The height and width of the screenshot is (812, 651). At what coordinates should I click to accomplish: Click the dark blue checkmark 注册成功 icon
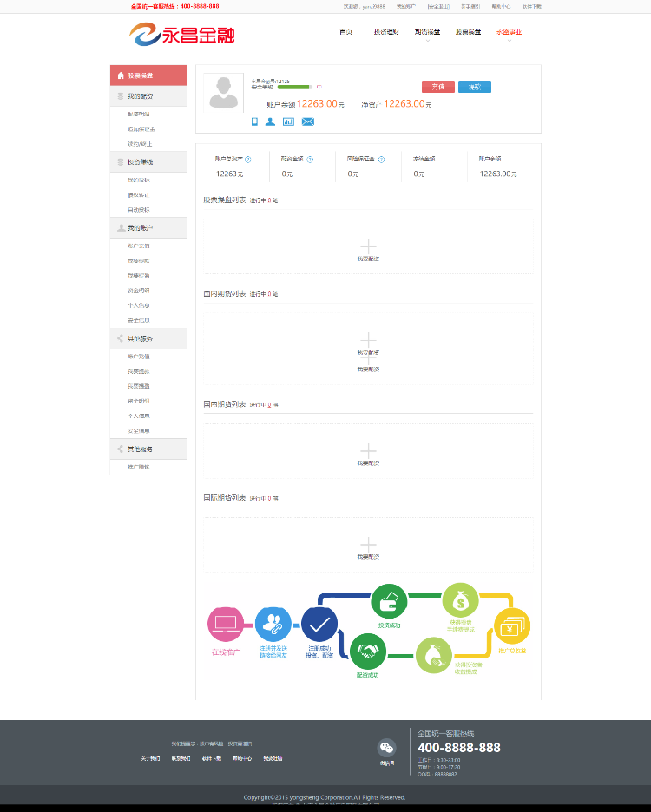tap(319, 625)
